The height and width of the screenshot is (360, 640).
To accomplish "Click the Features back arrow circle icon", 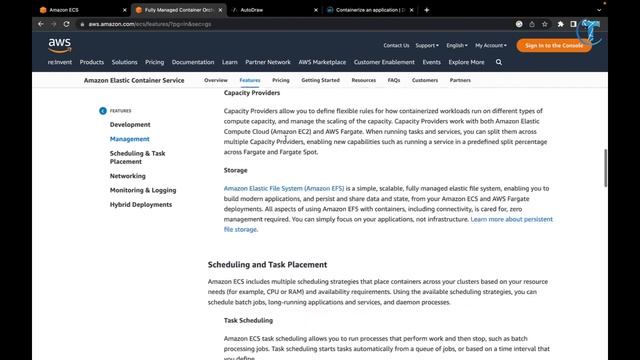I will [x=103, y=111].
